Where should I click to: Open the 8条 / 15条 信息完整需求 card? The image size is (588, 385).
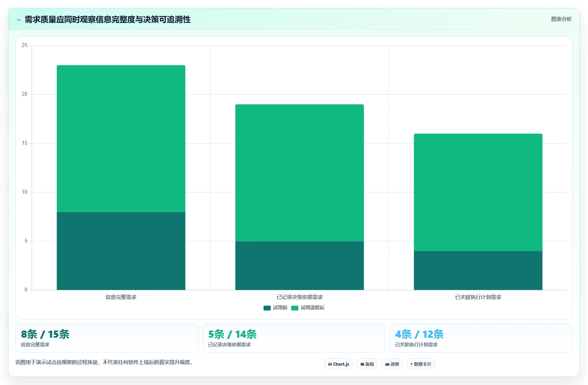[107, 338]
